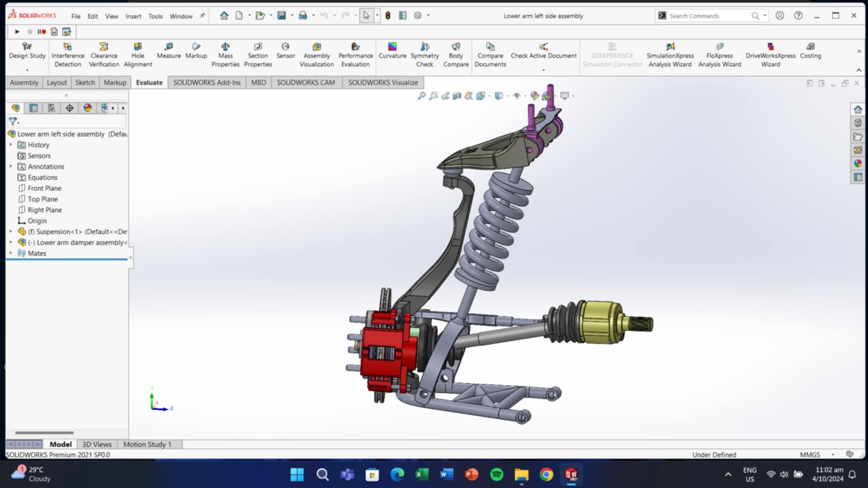Click the Home icon in top toolbar
This screenshot has width=868, height=488.
tap(224, 16)
